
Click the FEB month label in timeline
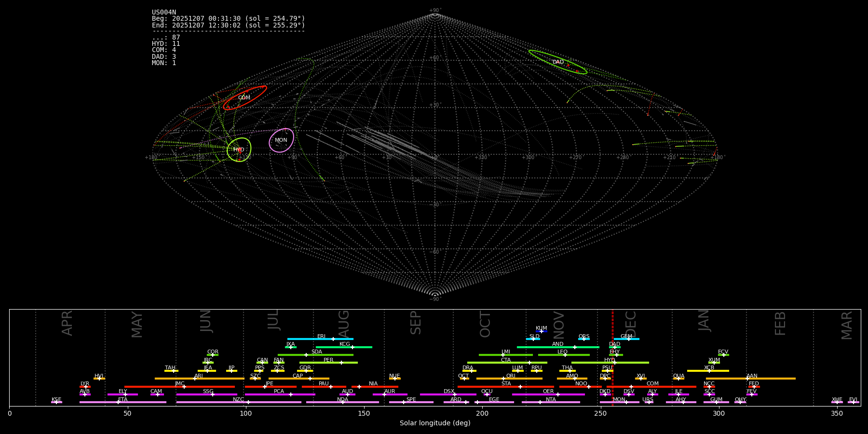[780, 323]
